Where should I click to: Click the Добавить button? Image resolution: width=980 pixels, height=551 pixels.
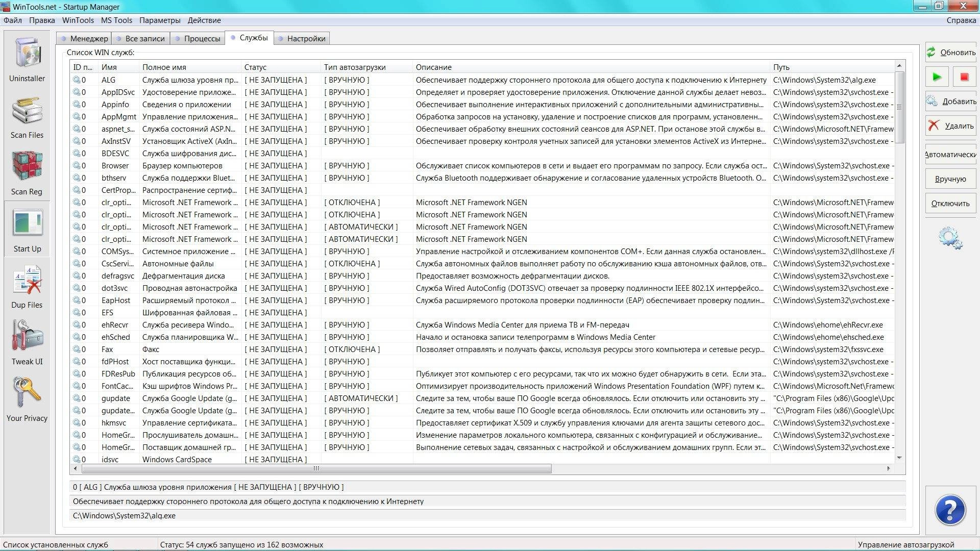pyautogui.click(x=951, y=102)
